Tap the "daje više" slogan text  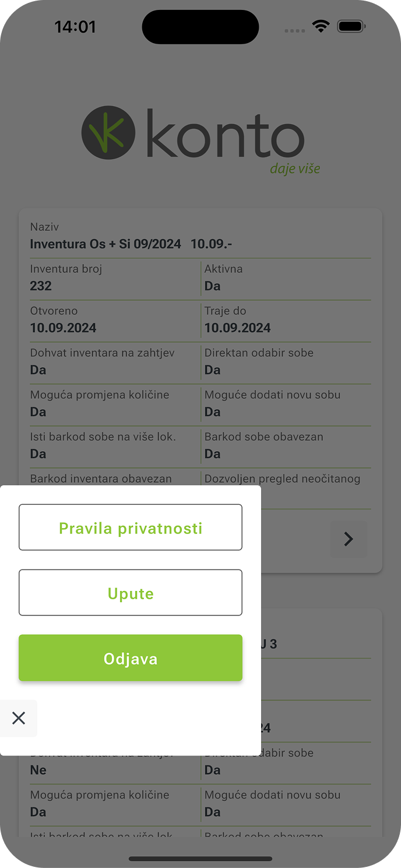pos(295,168)
